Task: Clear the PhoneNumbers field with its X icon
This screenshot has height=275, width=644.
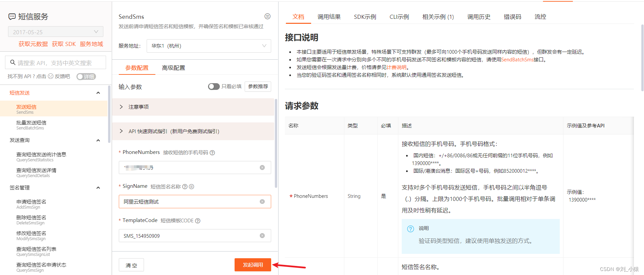Action: coord(262,167)
